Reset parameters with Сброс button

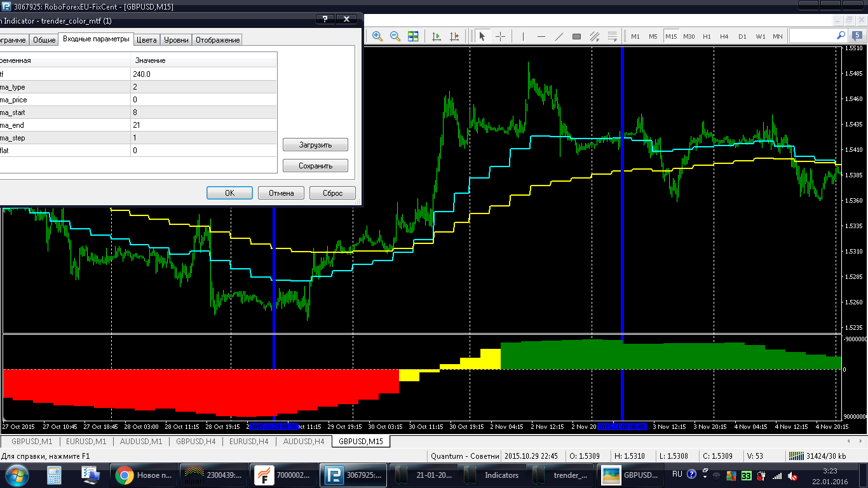pyautogui.click(x=333, y=193)
